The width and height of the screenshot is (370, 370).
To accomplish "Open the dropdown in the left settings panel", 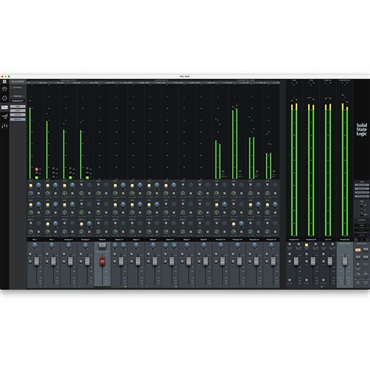I will pos(18,100).
